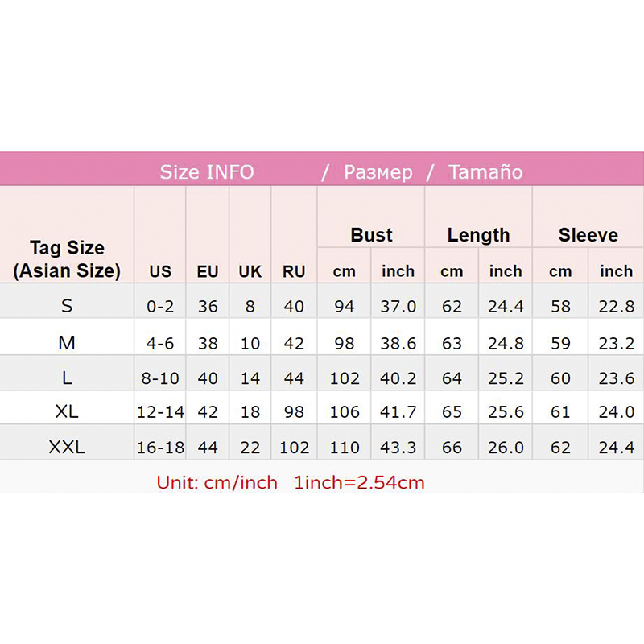Screen dimensions: 644x644
Task: Click the '16-18' US size cell
Action: [x=160, y=448]
